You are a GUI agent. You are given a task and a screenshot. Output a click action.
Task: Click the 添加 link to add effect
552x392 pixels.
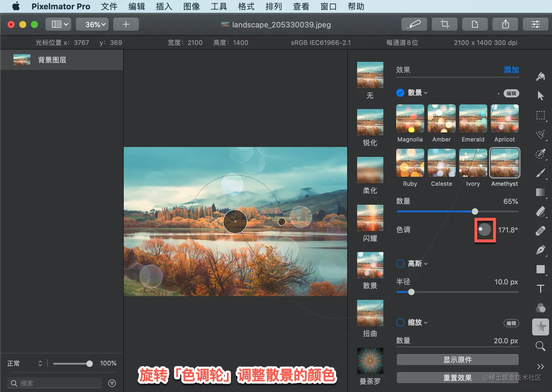511,70
